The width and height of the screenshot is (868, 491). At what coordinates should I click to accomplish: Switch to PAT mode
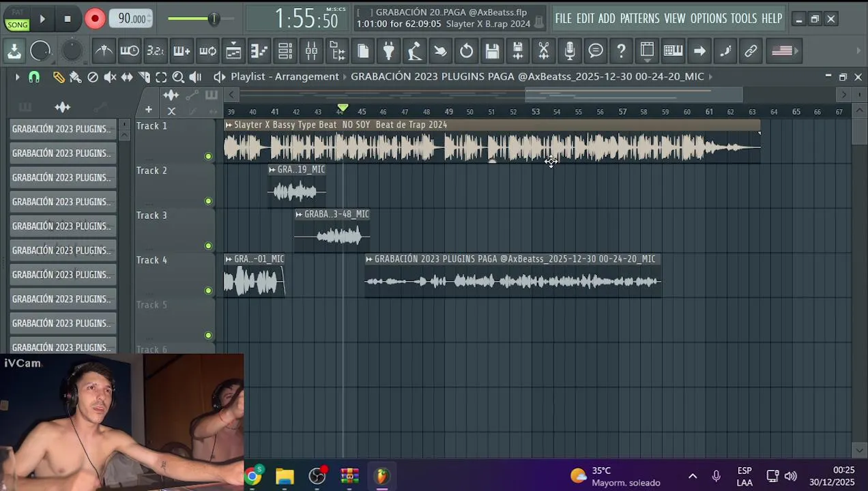coord(17,13)
